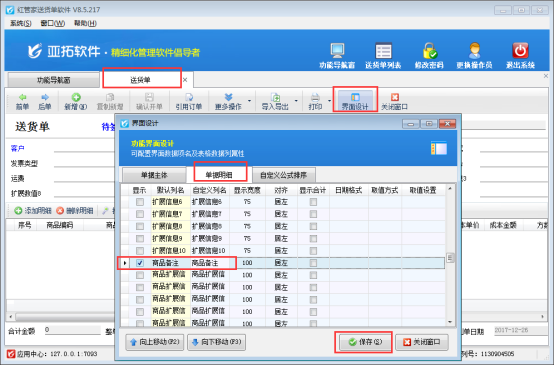The width and height of the screenshot is (554, 366).
Task: Open the 界面设计 toolbar icon
Action: [355, 97]
